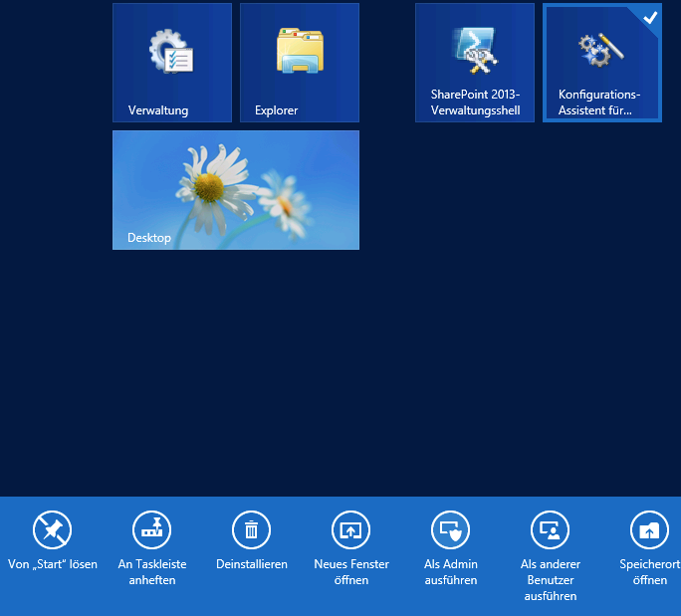Click 'Als anderer Benutzer ausführen' label
The height and width of the screenshot is (616, 681).
click(551, 580)
